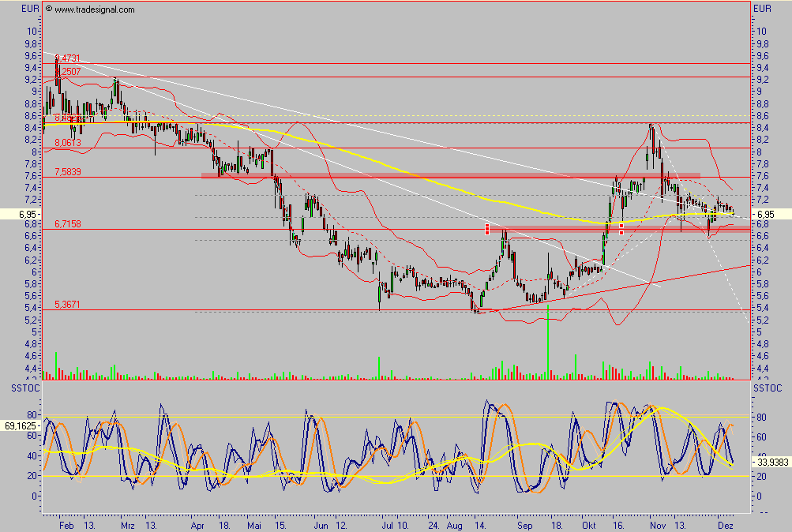Click the SSTOC indicator label on the right
The height and width of the screenshot is (532, 792).
[x=768, y=389]
